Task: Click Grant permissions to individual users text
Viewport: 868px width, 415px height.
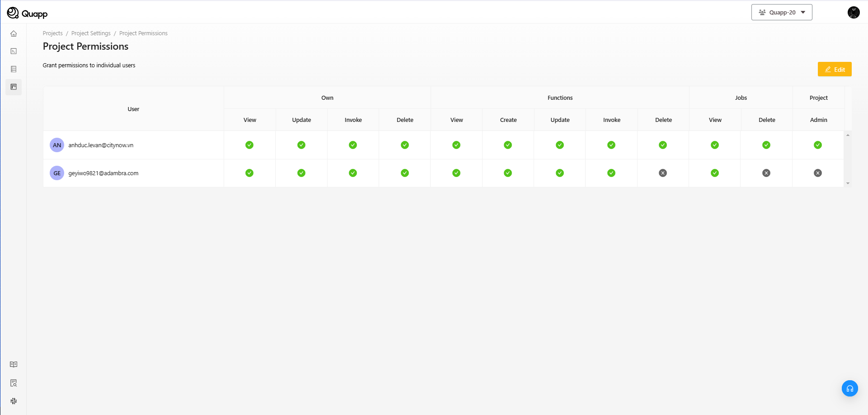Action: click(x=89, y=65)
